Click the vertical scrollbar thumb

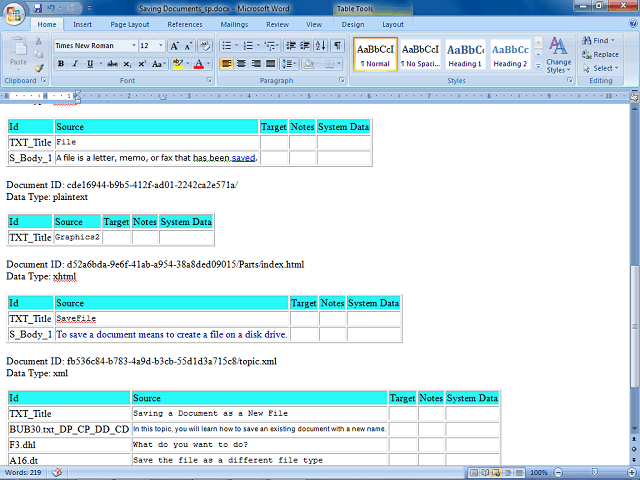pos(635,326)
